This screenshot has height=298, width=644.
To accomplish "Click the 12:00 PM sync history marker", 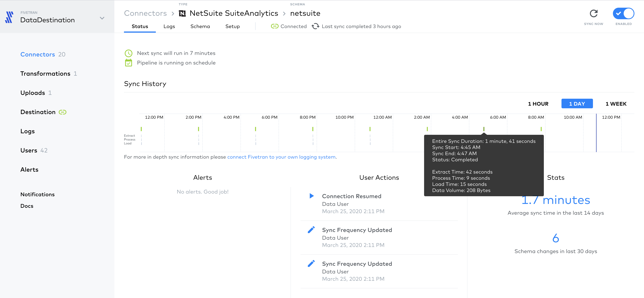I will click(141, 129).
